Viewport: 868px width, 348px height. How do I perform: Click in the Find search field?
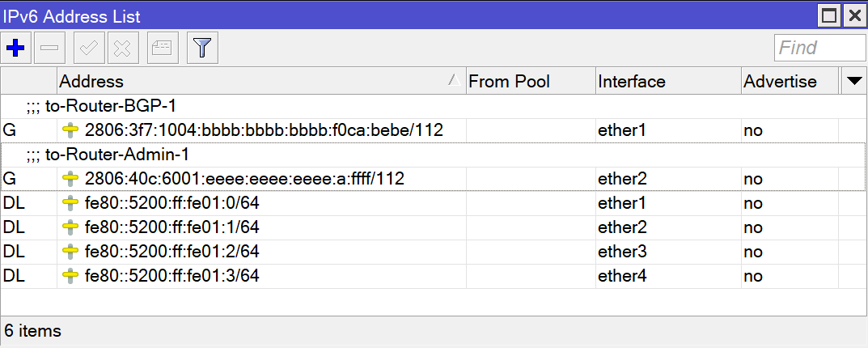click(819, 48)
